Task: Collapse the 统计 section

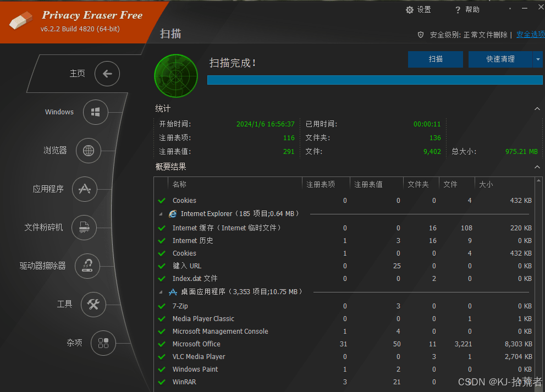Action: point(537,109)
